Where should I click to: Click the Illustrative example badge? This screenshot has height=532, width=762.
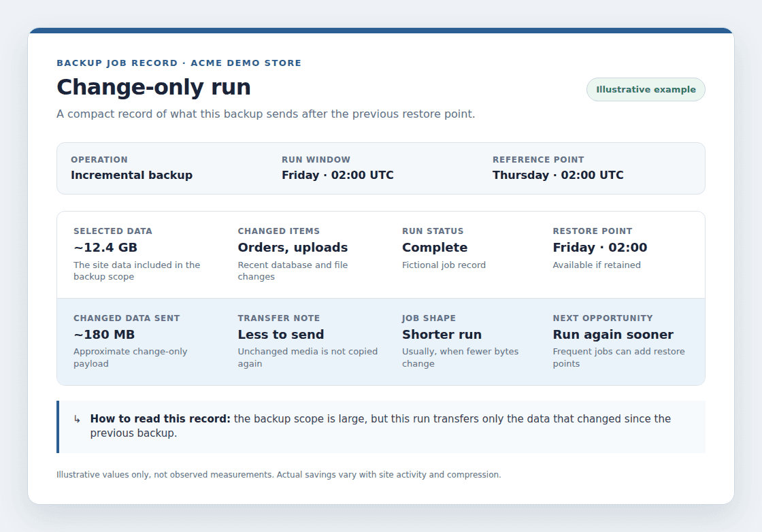click(x=646, y=89)
